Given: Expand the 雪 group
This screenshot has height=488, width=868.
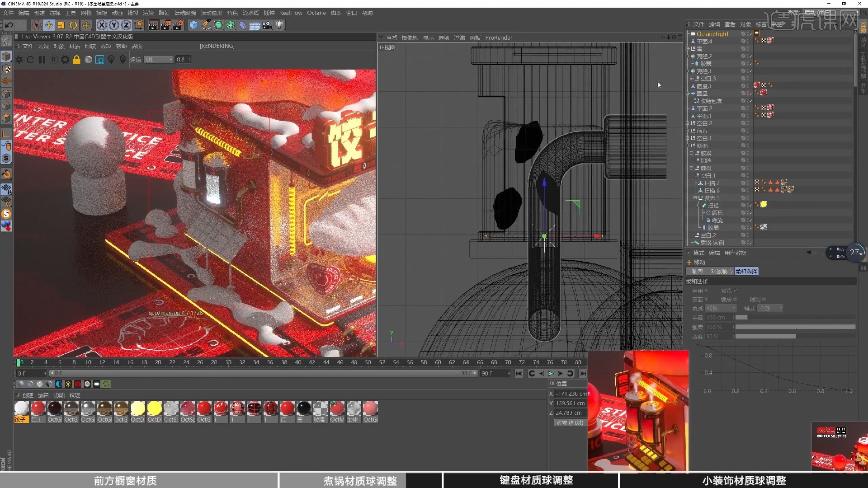Looking at the screenshot, I should click(688, 49).
